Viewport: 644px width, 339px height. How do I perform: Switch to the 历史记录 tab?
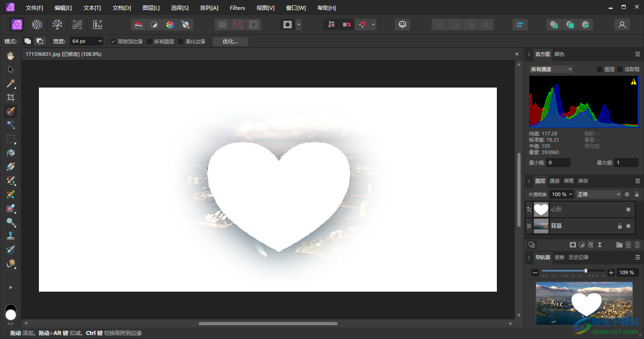coord(578,257)
